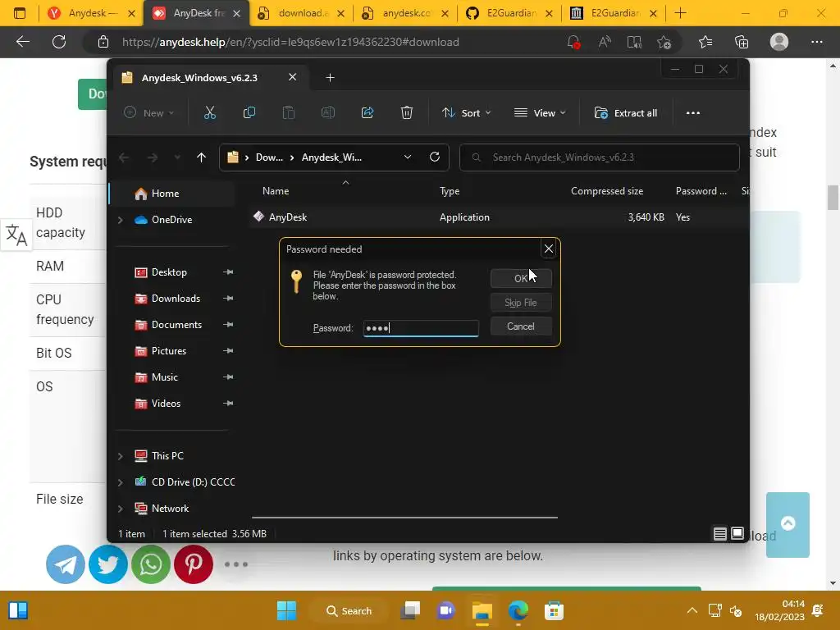Reload the browser page
The height and width of the screenshot is (630, 840).
[x=59, y=42]
